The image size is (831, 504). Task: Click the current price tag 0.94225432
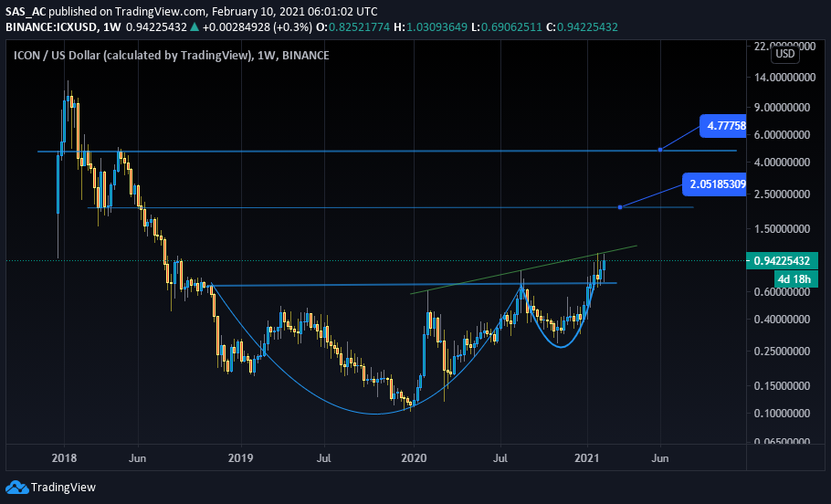(782, 261)
